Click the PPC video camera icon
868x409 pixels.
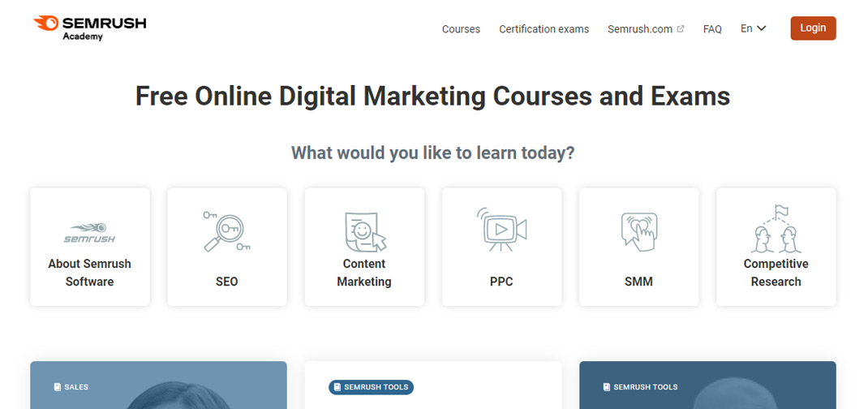point(501,229)
